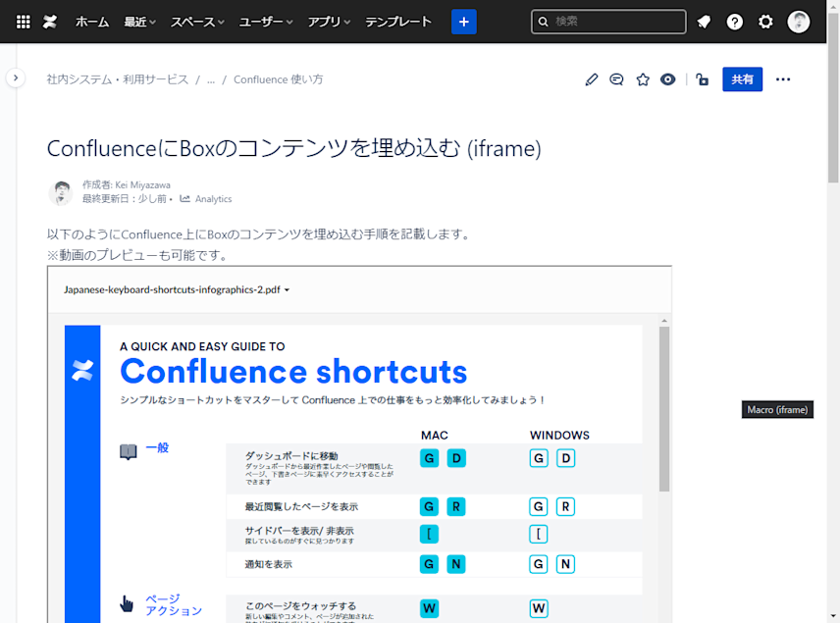Click the ダッシュボードに移動 row label

(x=291, y=456)
